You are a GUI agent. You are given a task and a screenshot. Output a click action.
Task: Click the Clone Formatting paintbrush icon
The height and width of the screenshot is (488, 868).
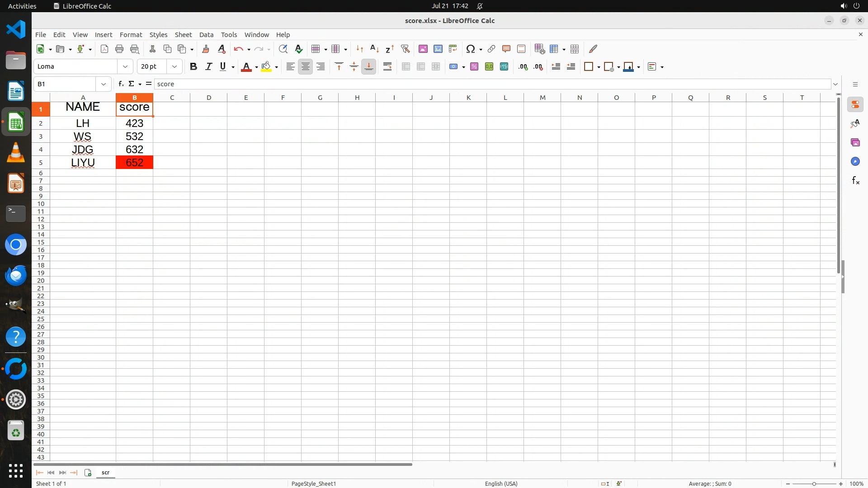[x=206, y=49]
